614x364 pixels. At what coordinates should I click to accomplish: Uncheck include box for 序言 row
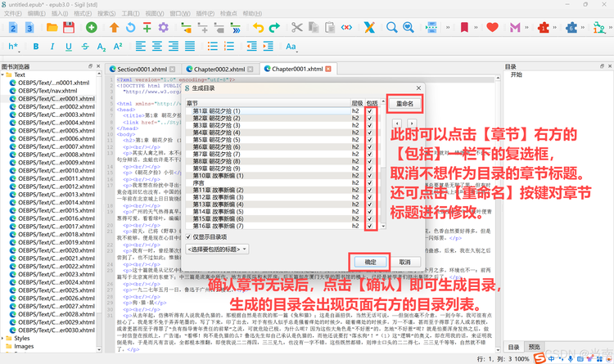(x=370, y=182)
